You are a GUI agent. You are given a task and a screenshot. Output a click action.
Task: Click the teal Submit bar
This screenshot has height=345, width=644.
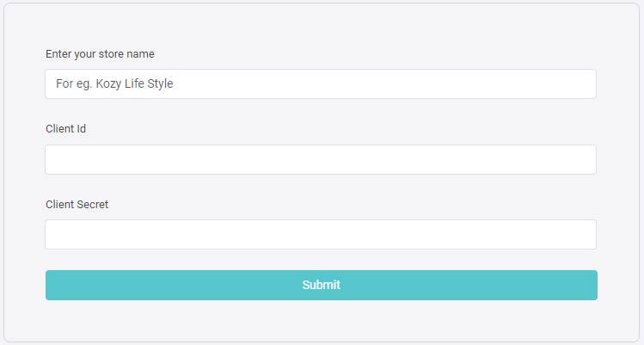(x=321, y=285)
